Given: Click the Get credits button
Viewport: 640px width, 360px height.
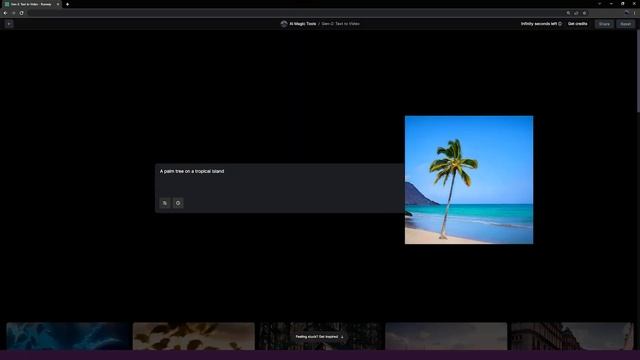Looking at the screenshot, I should tap(578, 24).
